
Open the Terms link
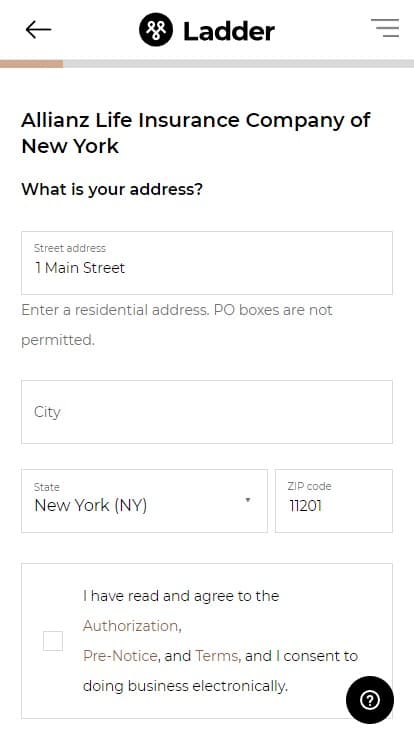coord(216,656)
